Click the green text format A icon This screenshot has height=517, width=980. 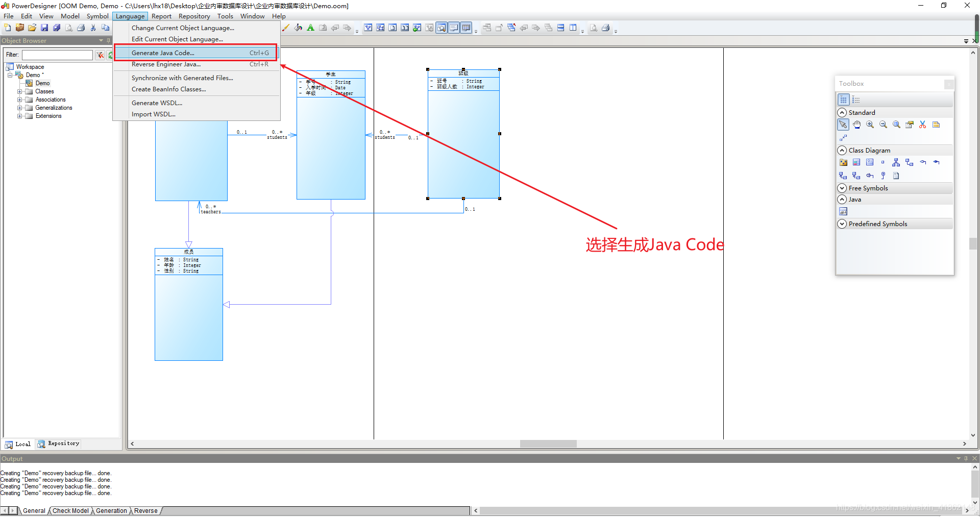tap(310, 28)
